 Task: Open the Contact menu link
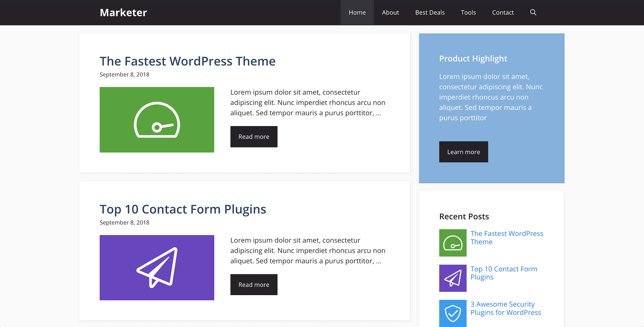(x=503, y=13)
